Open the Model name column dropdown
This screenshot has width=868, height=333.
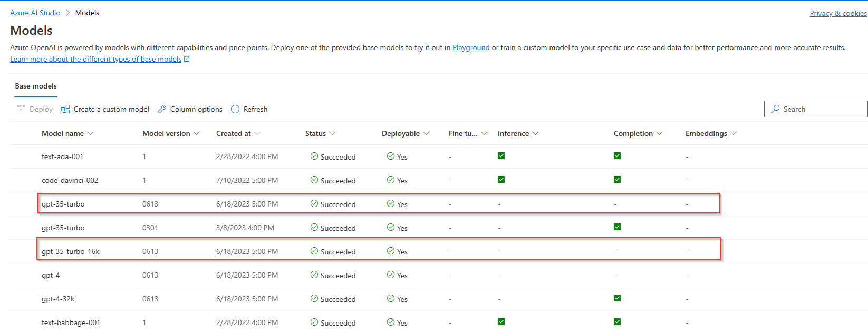point(90,133)
